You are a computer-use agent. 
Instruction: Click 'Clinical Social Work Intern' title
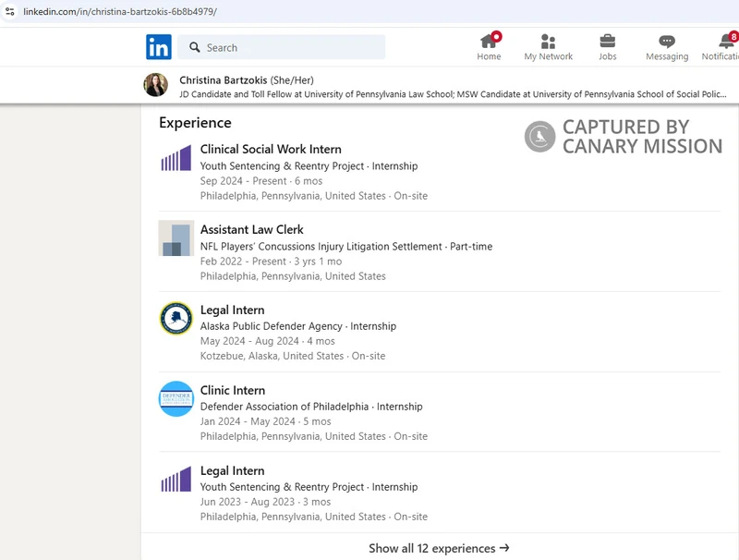271,149
